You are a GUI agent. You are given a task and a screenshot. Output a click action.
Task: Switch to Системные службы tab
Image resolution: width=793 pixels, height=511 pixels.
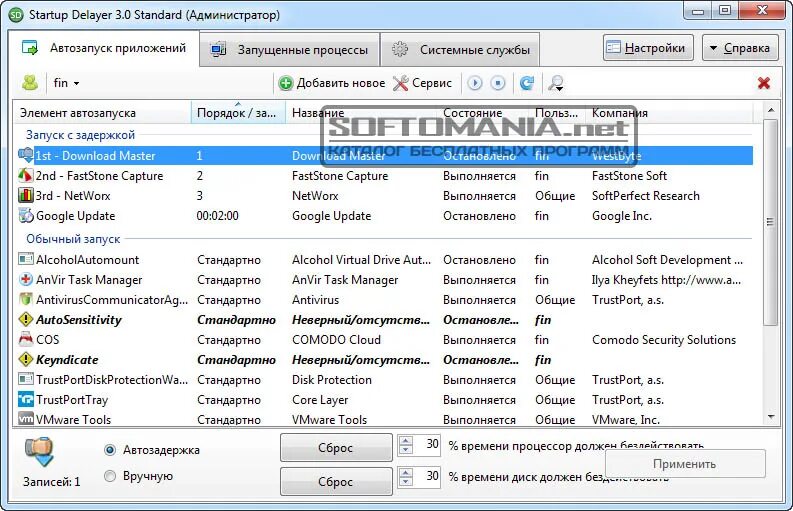coord(460,50)
